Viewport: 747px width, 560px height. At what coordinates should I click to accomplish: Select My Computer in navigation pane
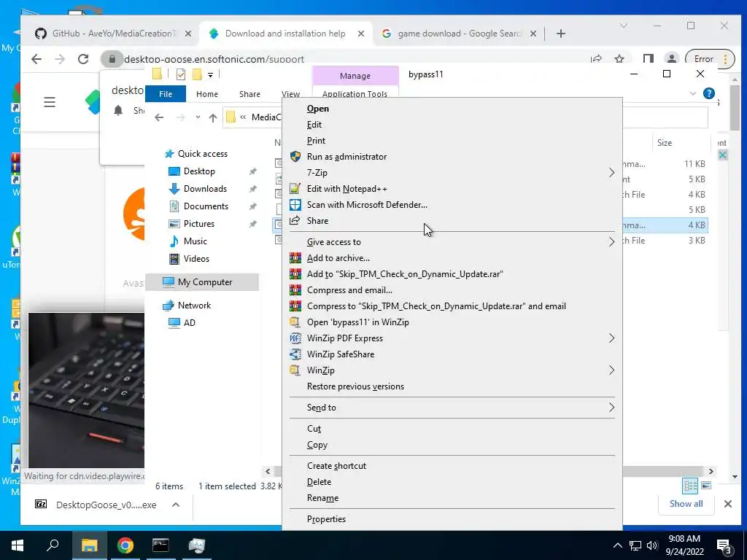click(x=203, y=282)
